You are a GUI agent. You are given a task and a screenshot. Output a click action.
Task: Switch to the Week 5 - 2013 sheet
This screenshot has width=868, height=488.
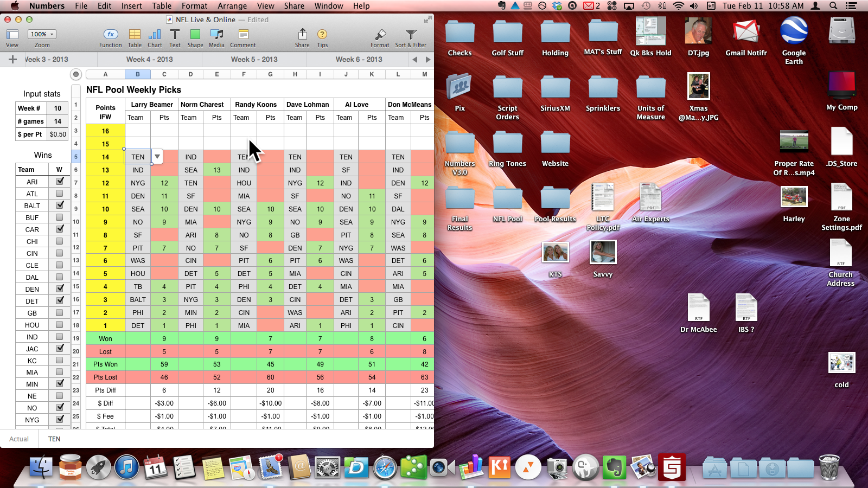tap(254, 59)
